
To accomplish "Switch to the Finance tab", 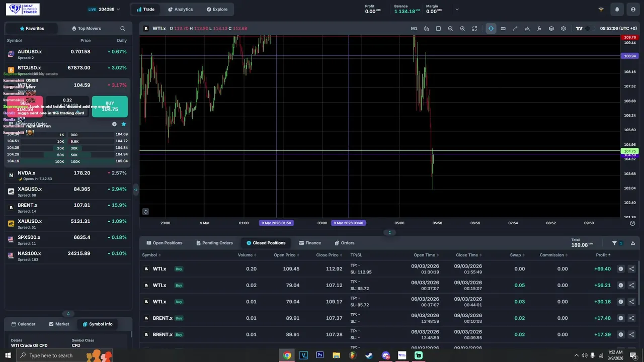I will coord(310,243).
